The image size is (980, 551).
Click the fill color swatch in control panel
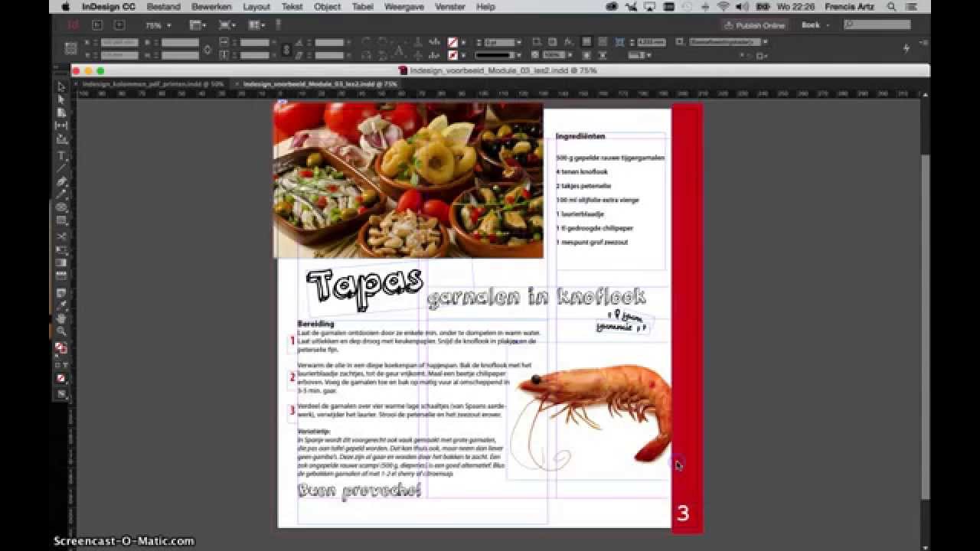point(452,42)
